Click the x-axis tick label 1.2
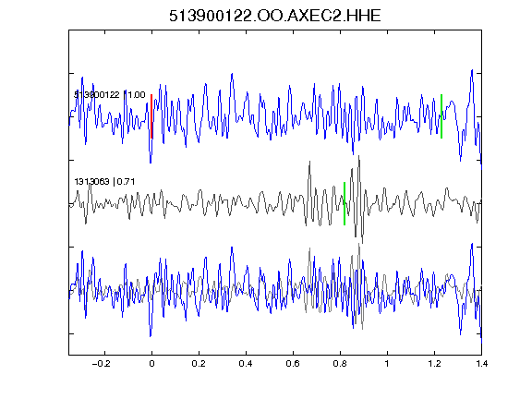 pos(434,364)
